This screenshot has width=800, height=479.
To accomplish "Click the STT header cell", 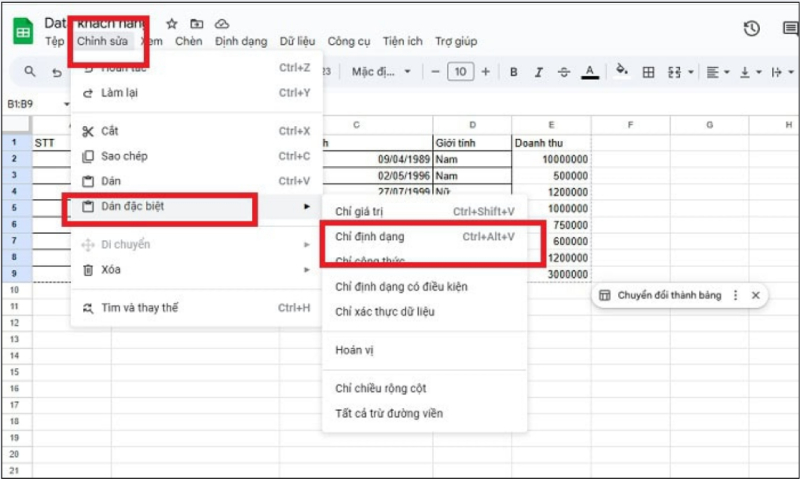I will (52, 143).
